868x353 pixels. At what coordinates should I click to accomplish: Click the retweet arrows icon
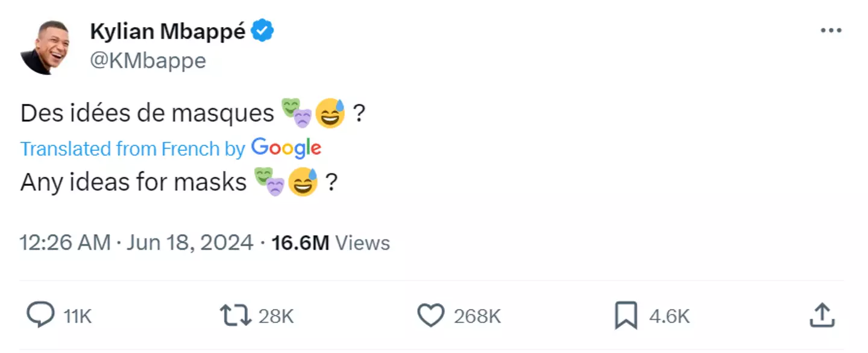236,316
